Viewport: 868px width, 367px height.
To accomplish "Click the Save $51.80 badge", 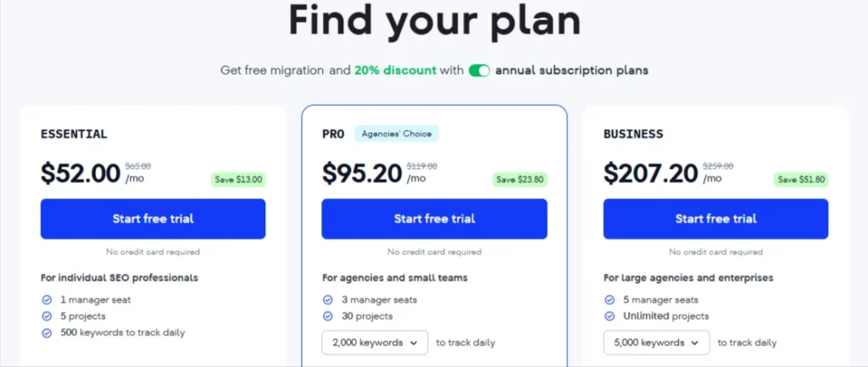I will [x=801, y=180].
